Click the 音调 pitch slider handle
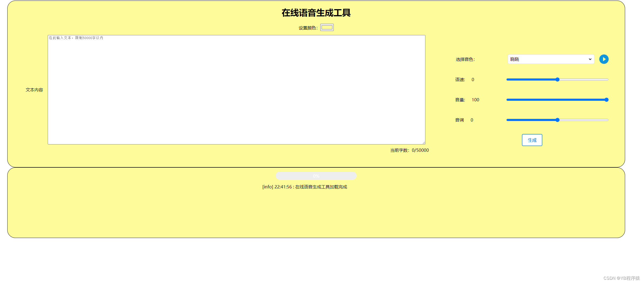The image size is (644, 283). click(557, 120)
